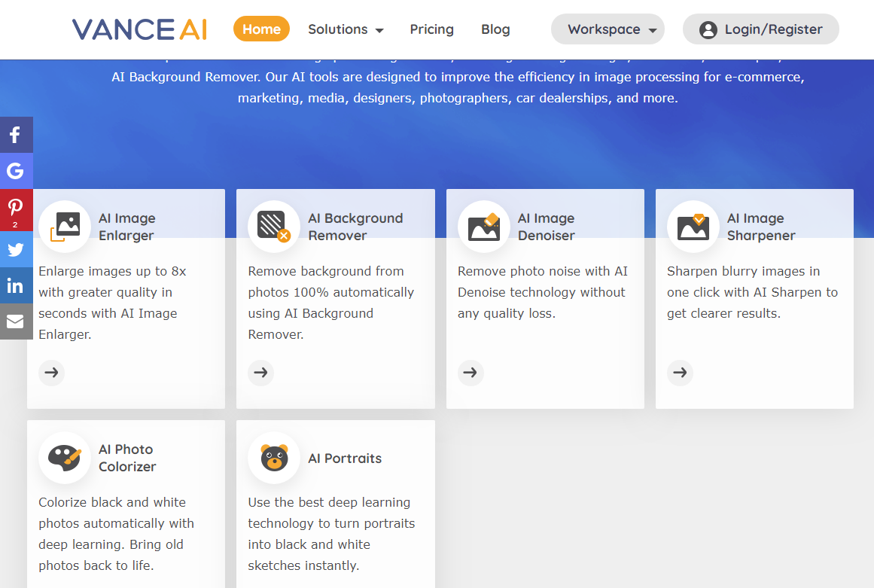The image size is (874, 588).
Task: Click 'Remove background from photos' description
Action: click(331, 303)
